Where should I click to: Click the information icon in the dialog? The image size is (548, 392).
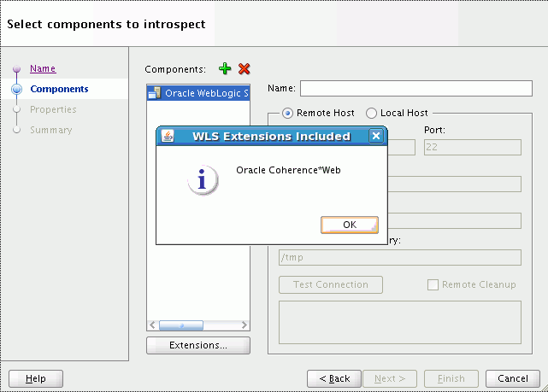(203, 179)
